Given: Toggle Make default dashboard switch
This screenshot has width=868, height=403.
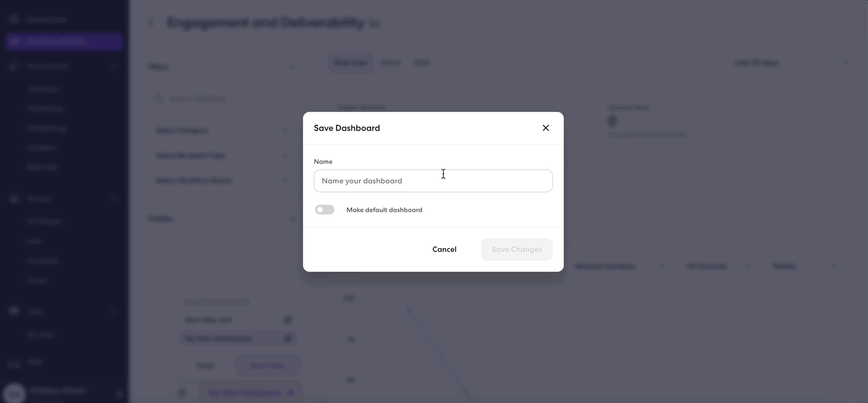Looking at the screenshot, I should coord(325,210).
